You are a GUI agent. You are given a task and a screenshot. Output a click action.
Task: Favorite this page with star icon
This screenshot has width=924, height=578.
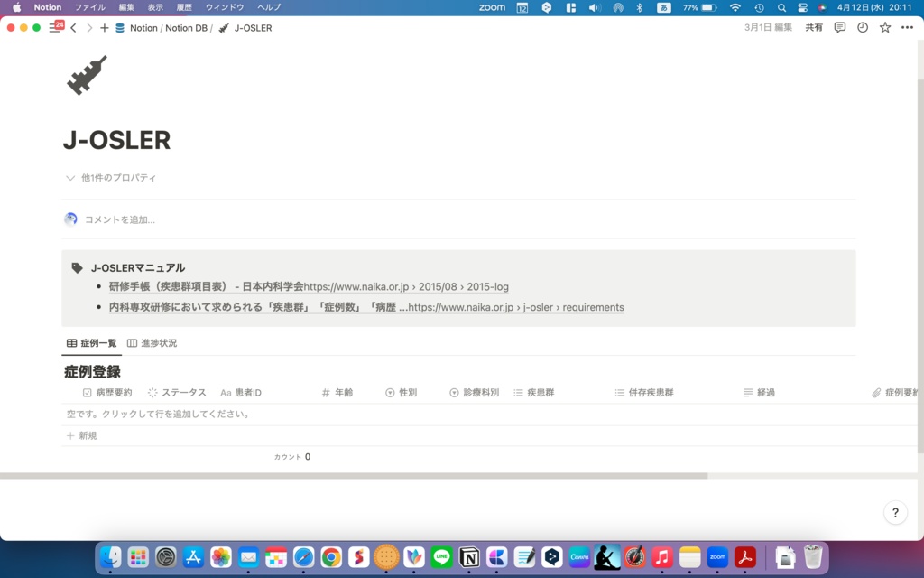pos(885,28)
